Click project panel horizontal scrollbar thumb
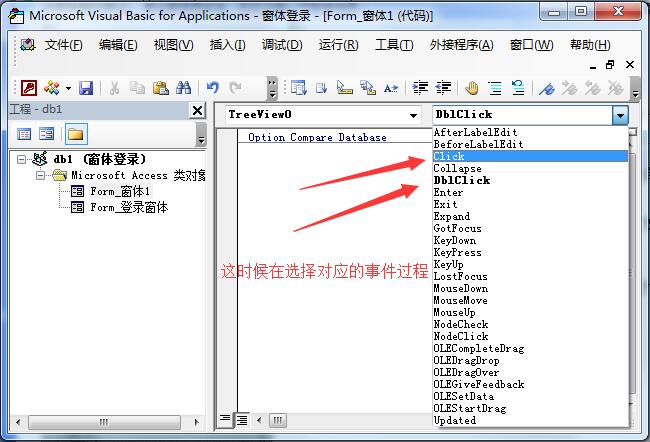 tap(104, 422)
